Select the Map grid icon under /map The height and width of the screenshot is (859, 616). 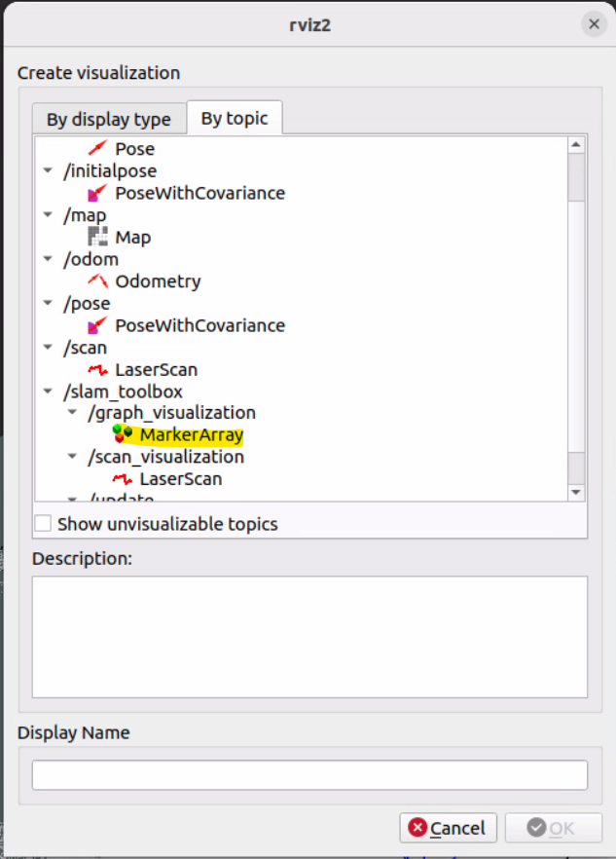coord(98,237)
